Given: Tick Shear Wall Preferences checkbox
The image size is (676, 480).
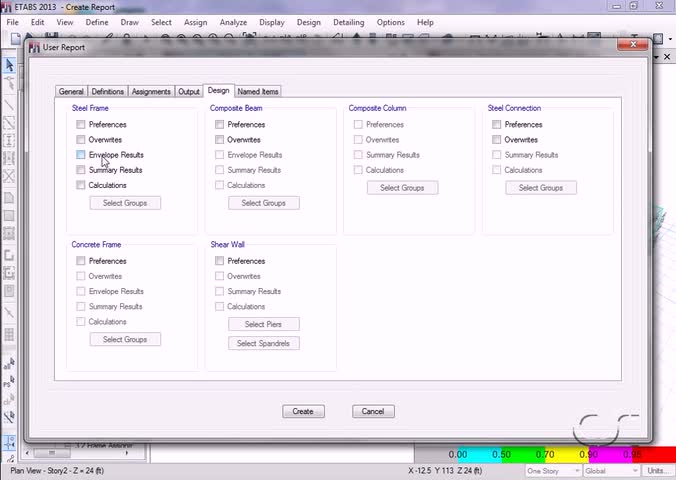Looking at the screenshot, I should [x=219, y=261].
